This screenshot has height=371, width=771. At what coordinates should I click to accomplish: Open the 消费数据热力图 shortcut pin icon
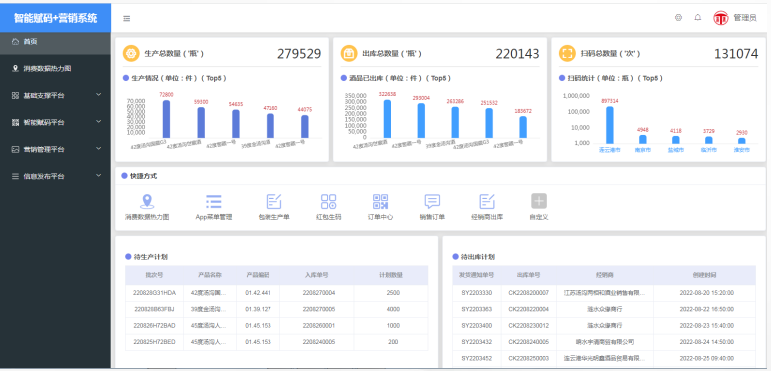click(x=147, y=201)
